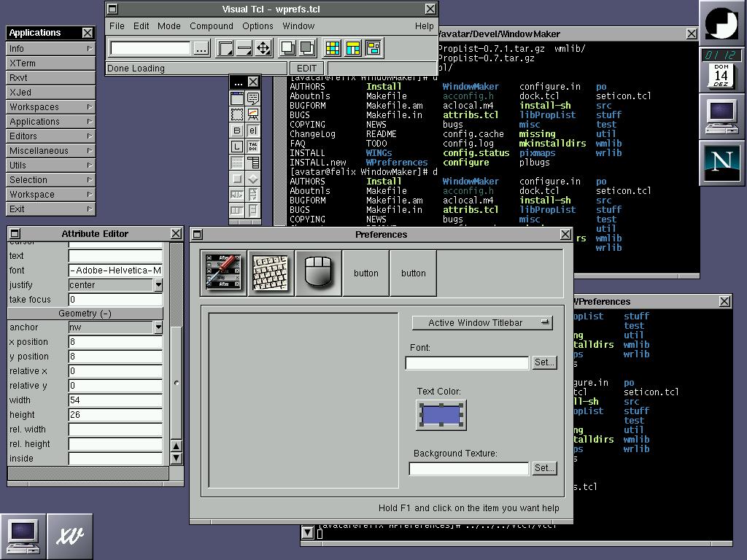Open the screwdriver window preferences panel
This screenshot has width=747, height=560.
223,273
